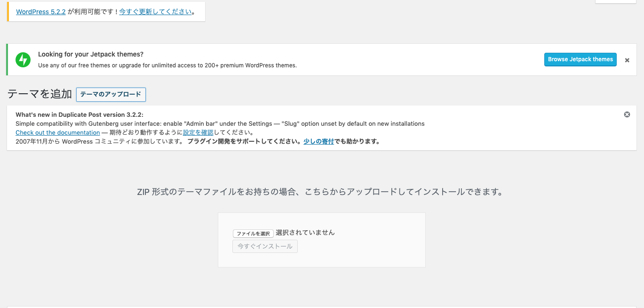Screen dimensions: 644x308
Task: Click the 'What's new in Duplicate Post' heading
Action: click(80, 114)
